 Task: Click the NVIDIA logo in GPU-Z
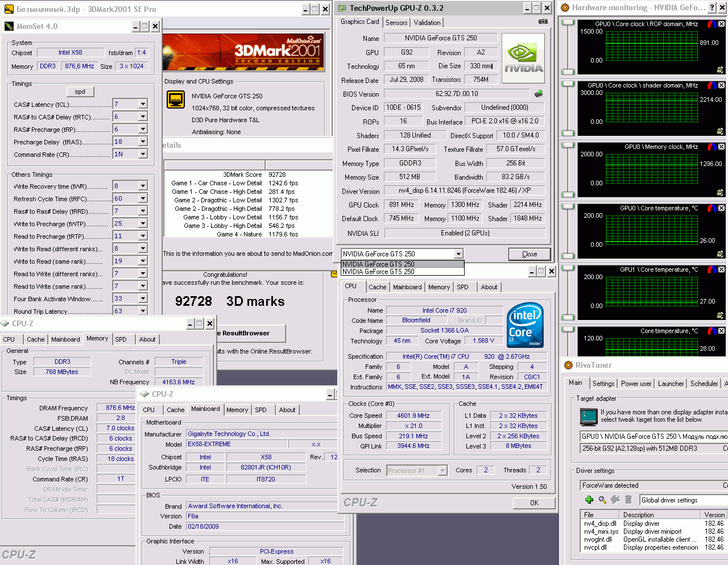point(523,59)
